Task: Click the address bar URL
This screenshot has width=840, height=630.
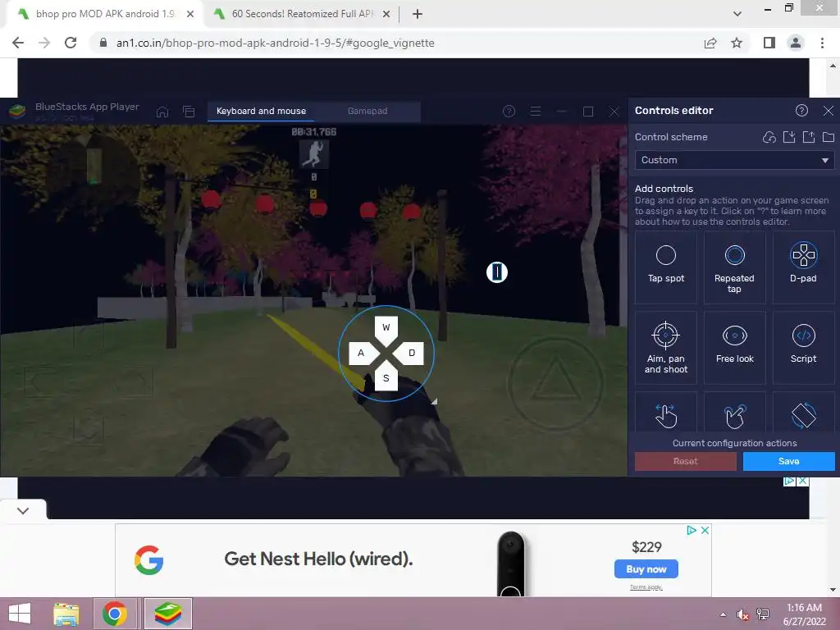Action: coord(276,43)
